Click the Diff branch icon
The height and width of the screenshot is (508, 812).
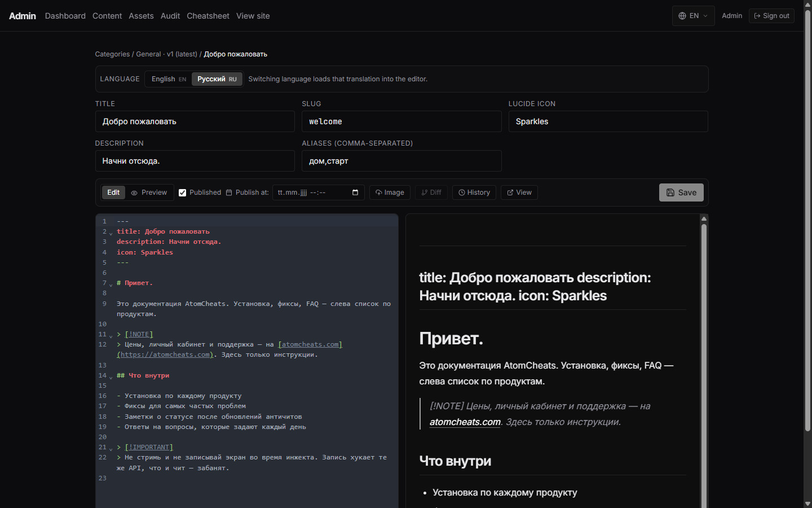pos(425,192)
